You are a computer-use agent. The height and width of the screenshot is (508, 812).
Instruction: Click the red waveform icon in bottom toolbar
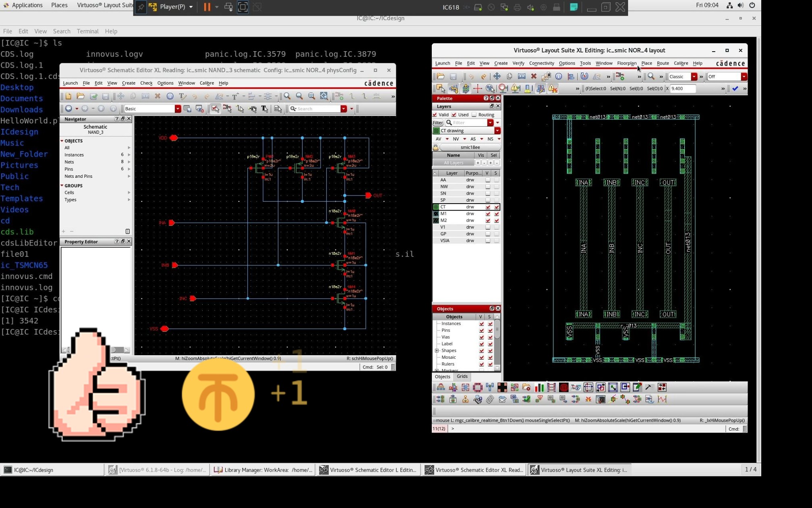[663, 400]
